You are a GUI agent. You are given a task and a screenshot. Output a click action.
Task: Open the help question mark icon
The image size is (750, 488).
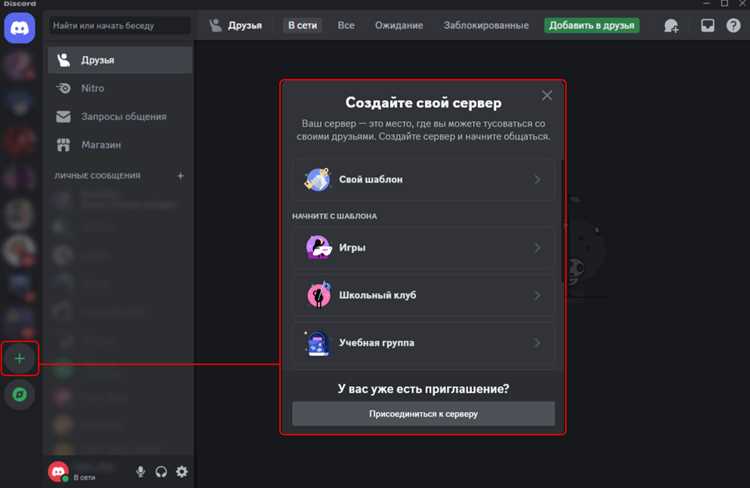(733, 25)
